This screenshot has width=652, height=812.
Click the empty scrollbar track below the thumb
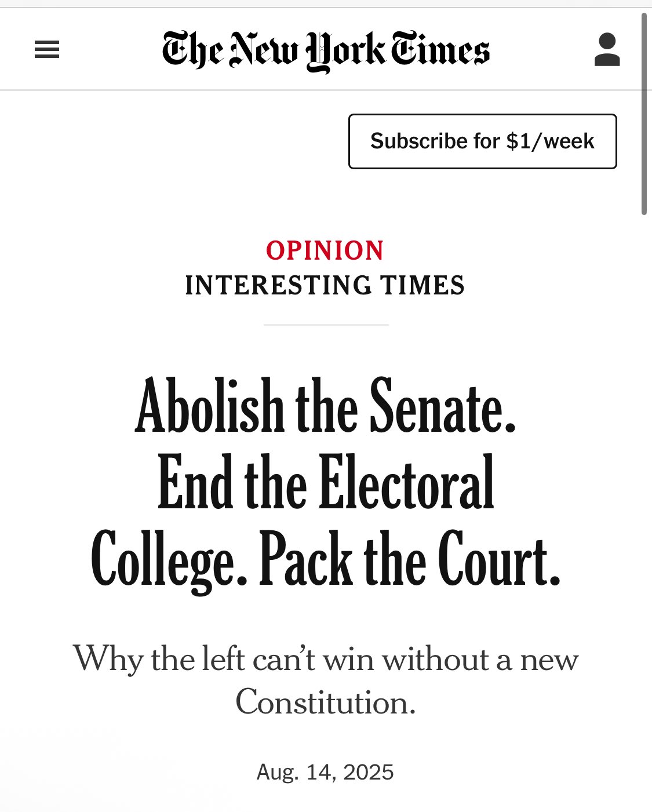(x=644, y=510)
